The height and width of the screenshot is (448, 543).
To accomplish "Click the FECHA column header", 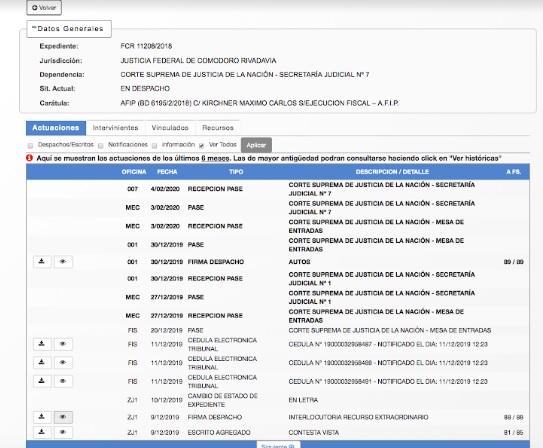I will click(x=167, y=172).
